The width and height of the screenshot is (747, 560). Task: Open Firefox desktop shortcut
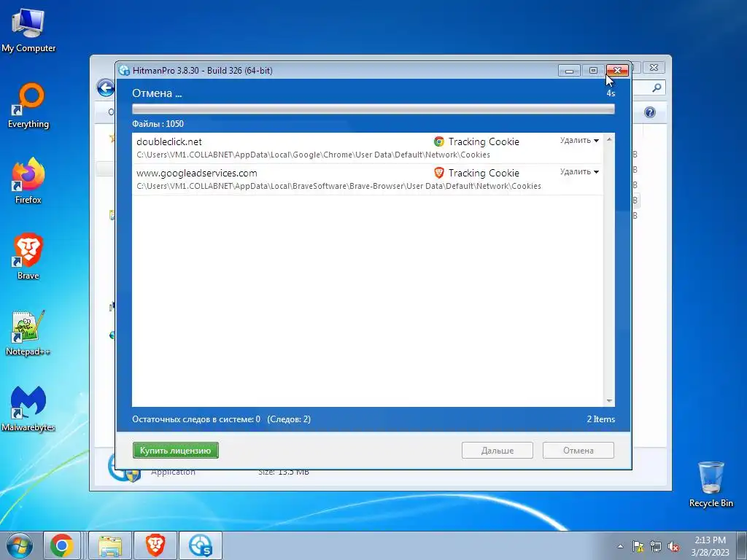[x=28, y=181]
